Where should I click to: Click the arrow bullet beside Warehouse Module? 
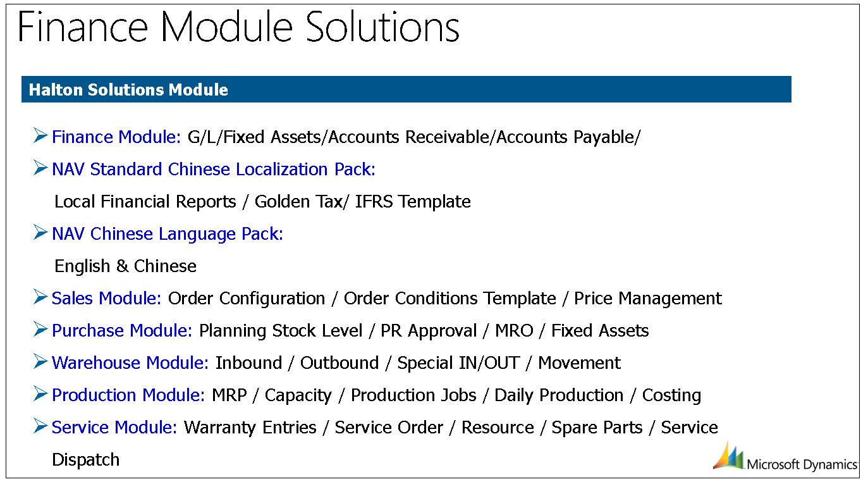click(x=40, y=361)
